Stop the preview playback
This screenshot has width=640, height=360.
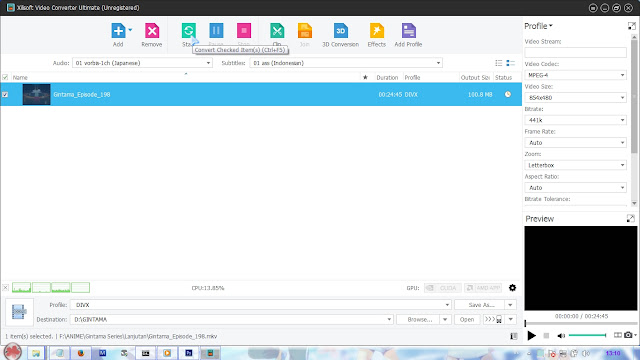[x=546, y=336]
